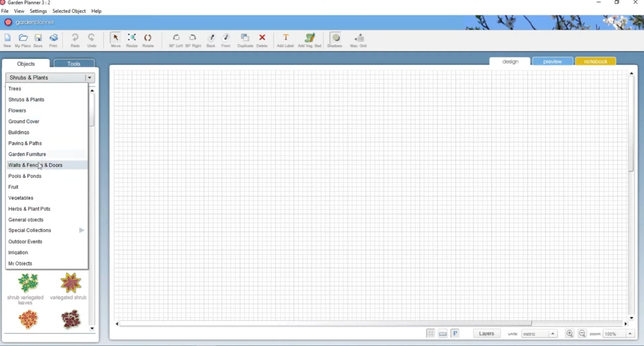Screen dimensions: 644x346
Task: Toggle the Shadows button
Action: [x=335, y=40]
